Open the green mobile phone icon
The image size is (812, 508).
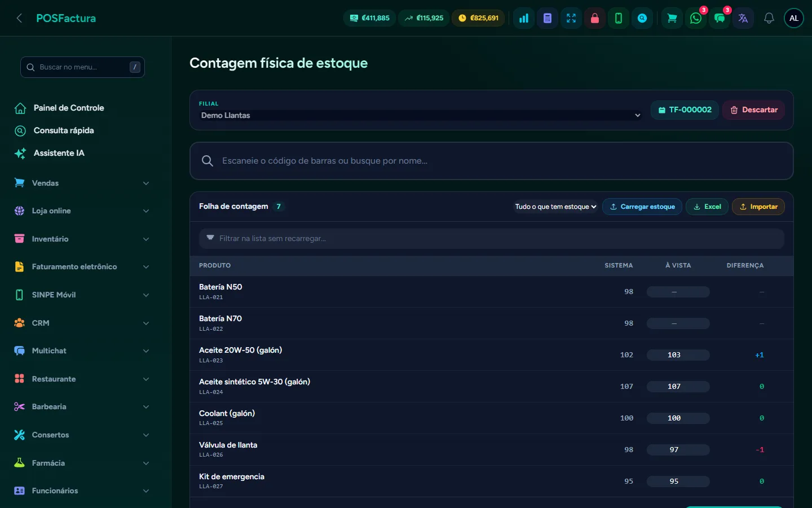pos(619,18)
